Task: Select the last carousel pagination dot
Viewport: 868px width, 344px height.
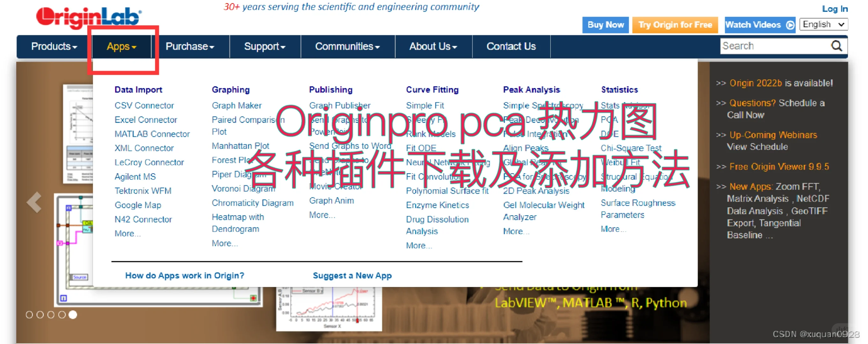Action: [73, 315]
